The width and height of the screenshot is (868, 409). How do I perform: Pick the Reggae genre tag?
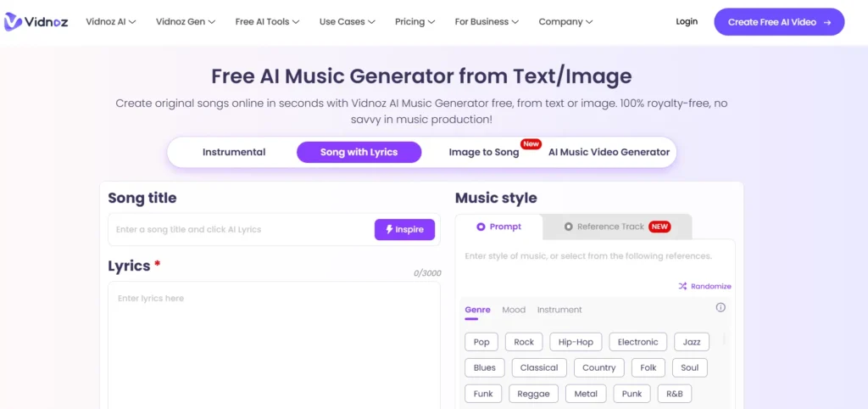click(534, 394)
